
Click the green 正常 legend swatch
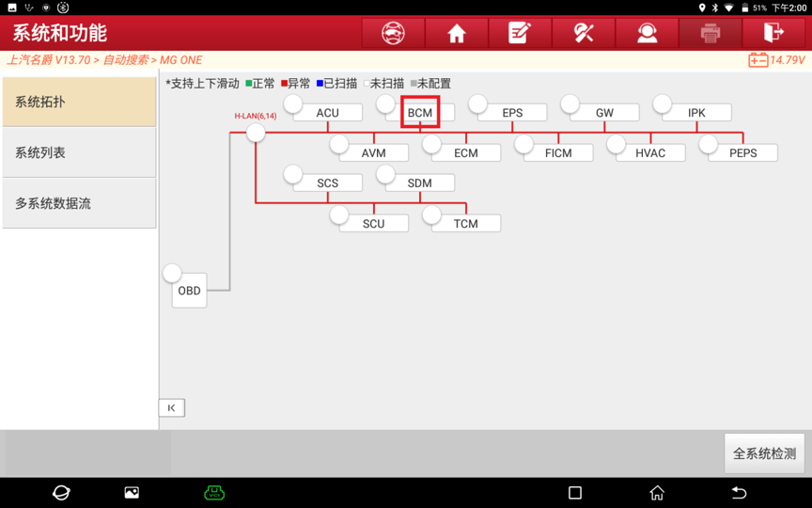248,84
